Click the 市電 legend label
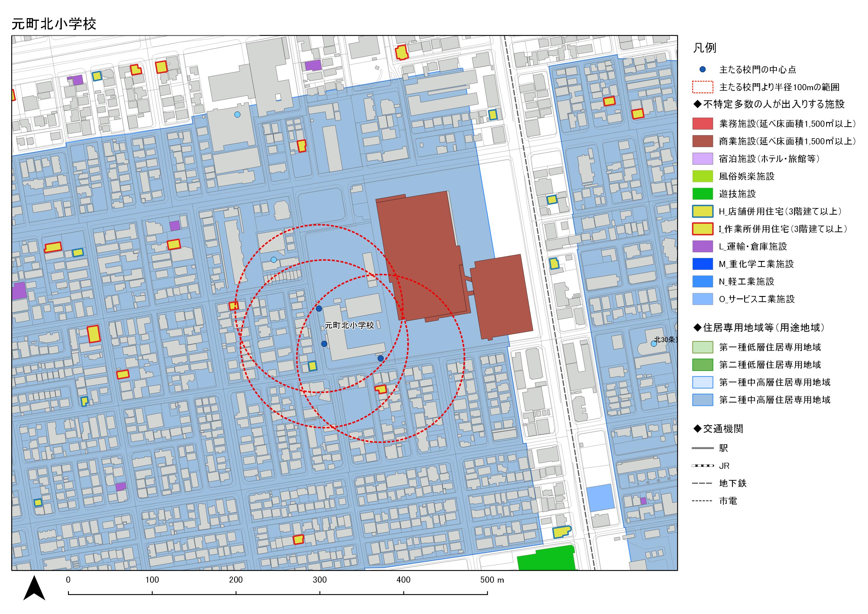 click(x=728, y=501)
